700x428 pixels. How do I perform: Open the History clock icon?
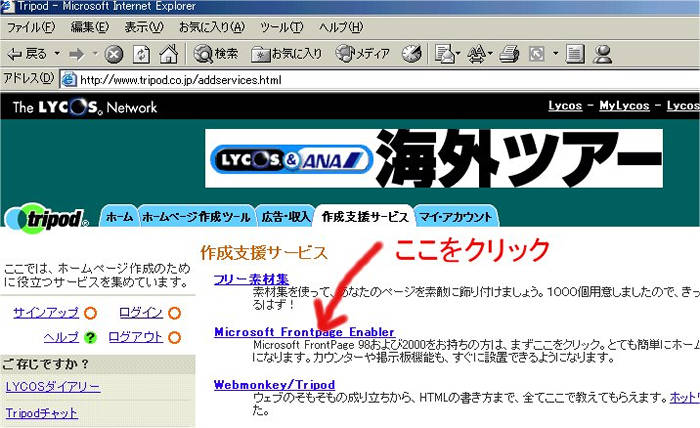[x=412, y=54]
